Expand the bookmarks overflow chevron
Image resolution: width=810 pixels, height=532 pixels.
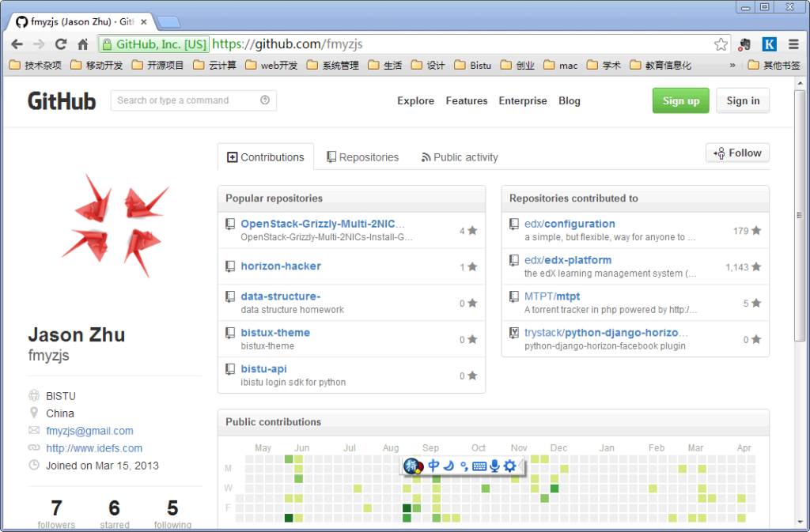[x=732, y=66]
